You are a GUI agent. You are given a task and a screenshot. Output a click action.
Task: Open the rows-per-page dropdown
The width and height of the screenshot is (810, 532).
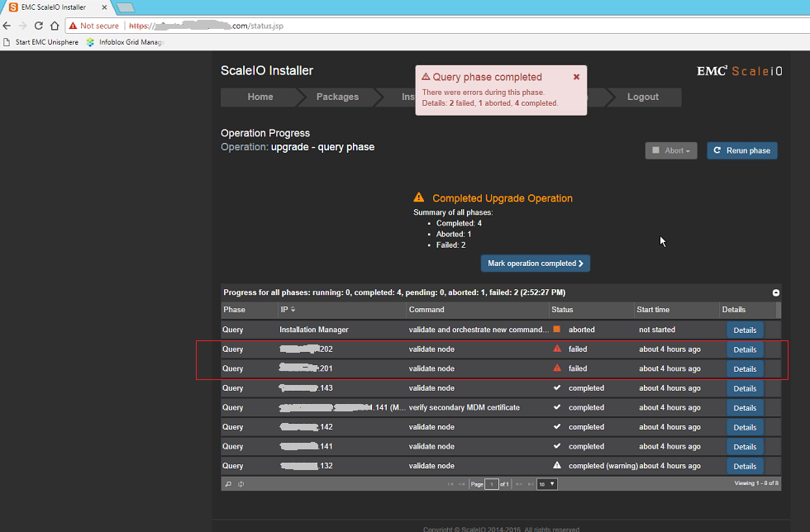coord(547,484)
